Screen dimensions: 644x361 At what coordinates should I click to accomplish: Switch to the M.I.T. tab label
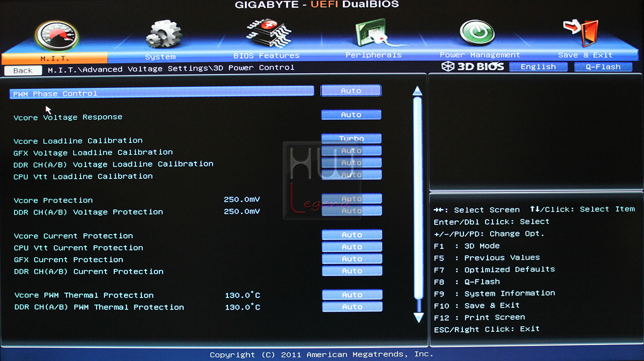coord(55,58)
